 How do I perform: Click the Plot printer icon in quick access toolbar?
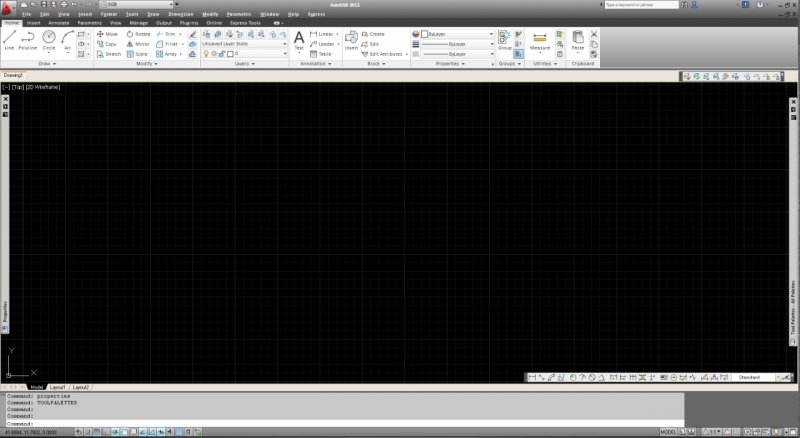[64, 4]
